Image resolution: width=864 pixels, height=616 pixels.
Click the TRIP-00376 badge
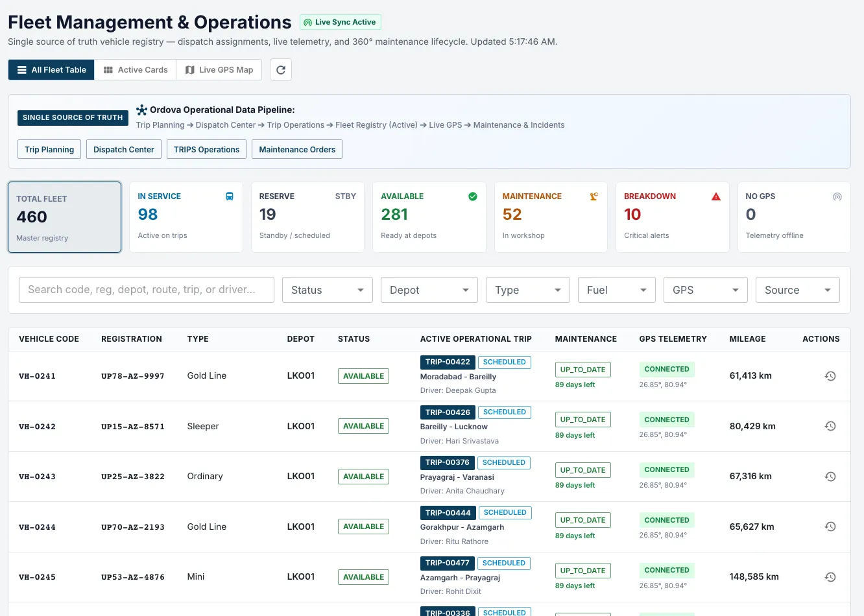448,462
